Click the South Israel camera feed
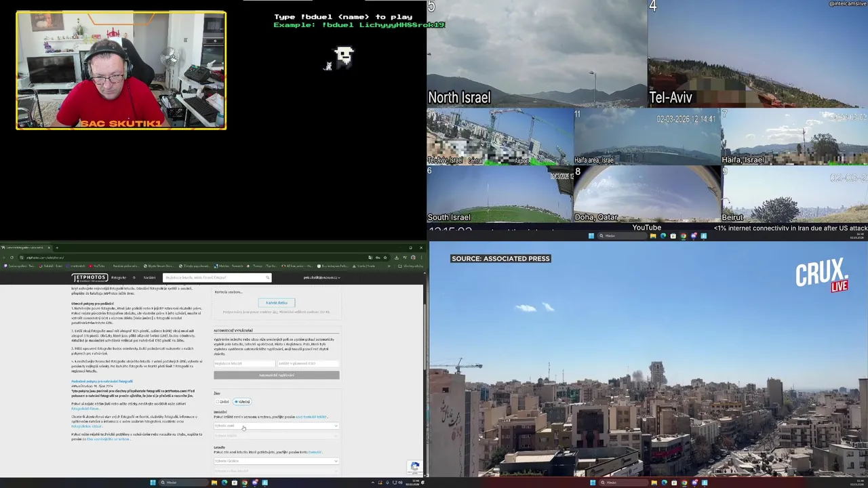 coord(500,195)
